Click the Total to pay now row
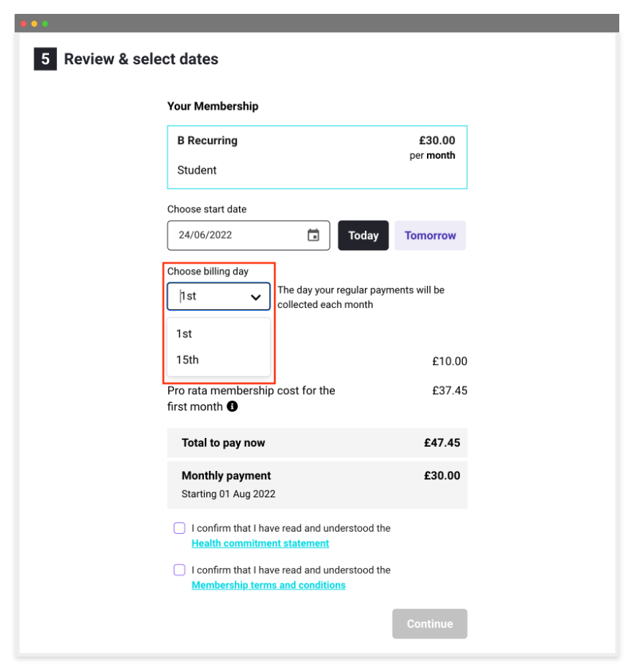 click(x=317, y=442)
